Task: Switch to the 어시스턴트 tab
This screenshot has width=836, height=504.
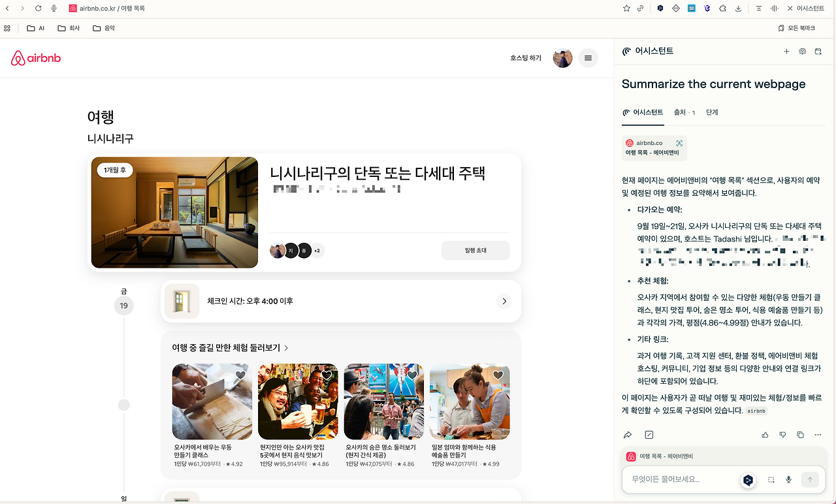Action: click(x=643, y=112)
